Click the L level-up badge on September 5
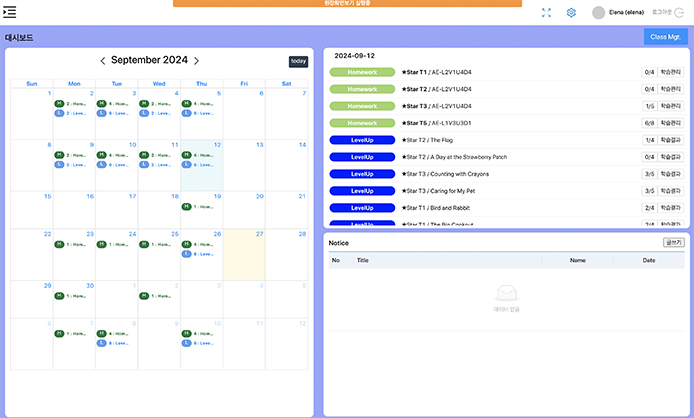The width and height of the screenshot is (694, 418). coord(187,113)
